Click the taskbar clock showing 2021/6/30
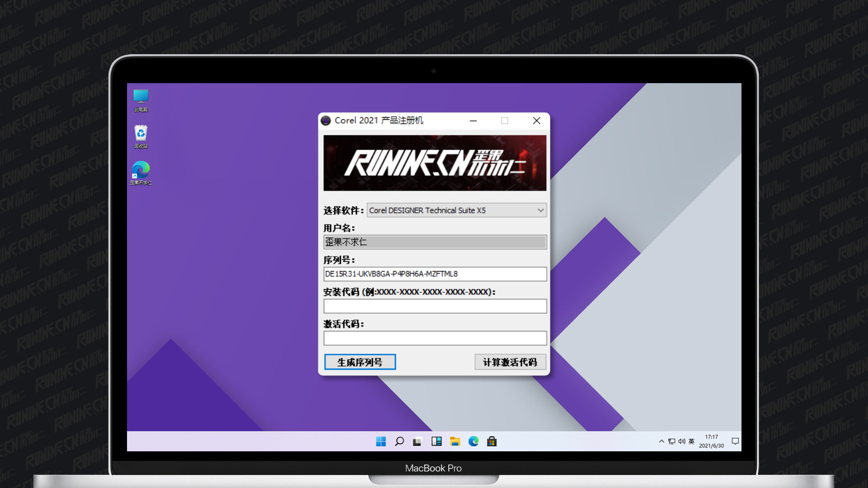 click(711, 442)
